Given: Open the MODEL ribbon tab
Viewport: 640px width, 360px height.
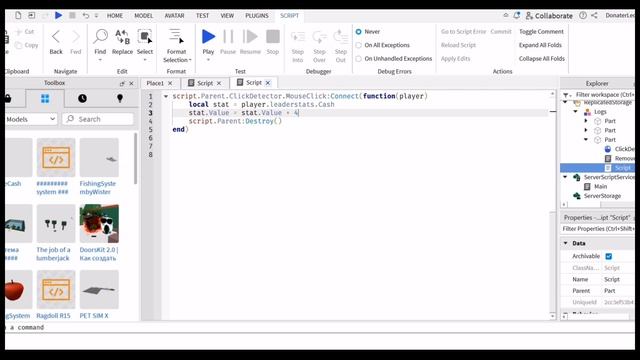Looking at the screenshot, I should (x=144, y=16).
